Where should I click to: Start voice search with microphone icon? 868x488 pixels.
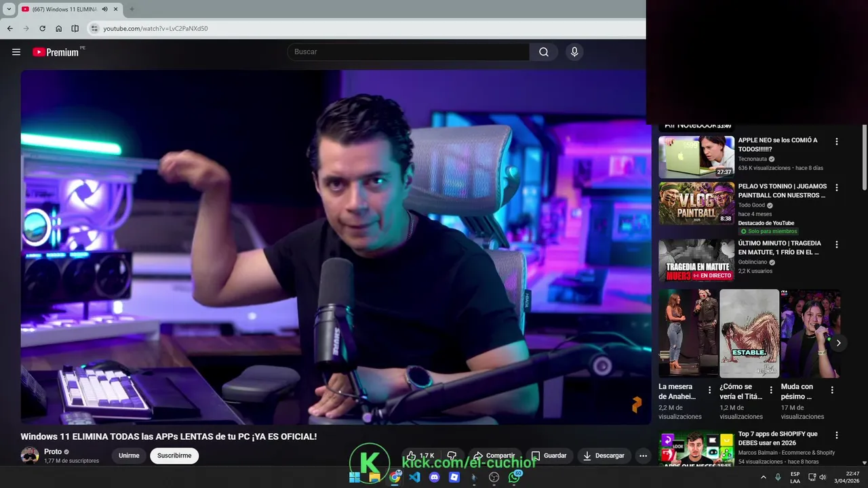click(574, 52)
